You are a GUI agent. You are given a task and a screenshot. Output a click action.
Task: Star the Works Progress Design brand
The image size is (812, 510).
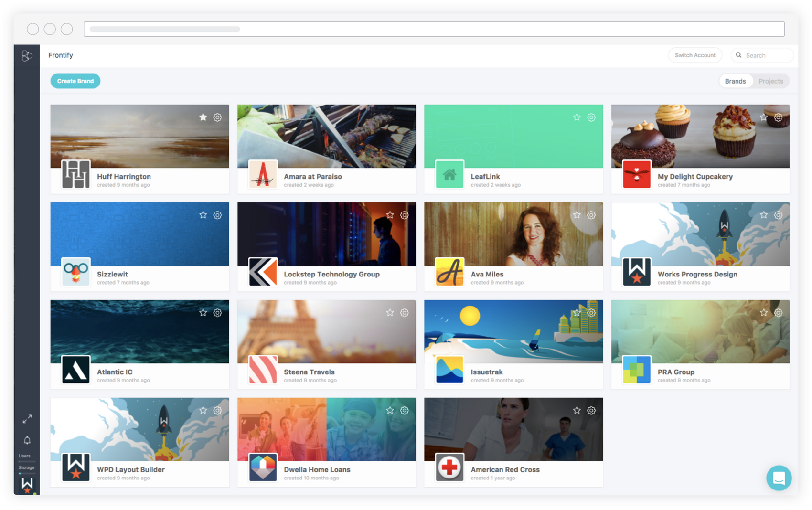(x=764, y=215)
